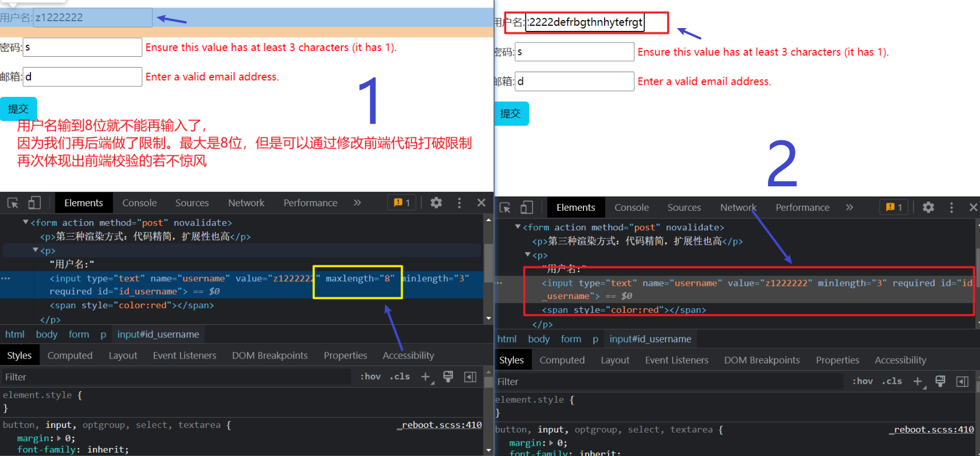
Task: Open rendering emulations paintbrush icon in the left Styles pane
Action: [x=448, y=377]
